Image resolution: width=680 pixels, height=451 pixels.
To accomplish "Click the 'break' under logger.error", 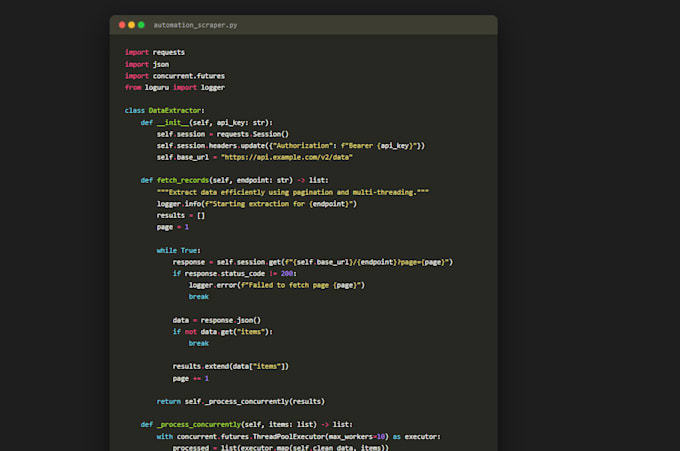I will tap(199, 297).
